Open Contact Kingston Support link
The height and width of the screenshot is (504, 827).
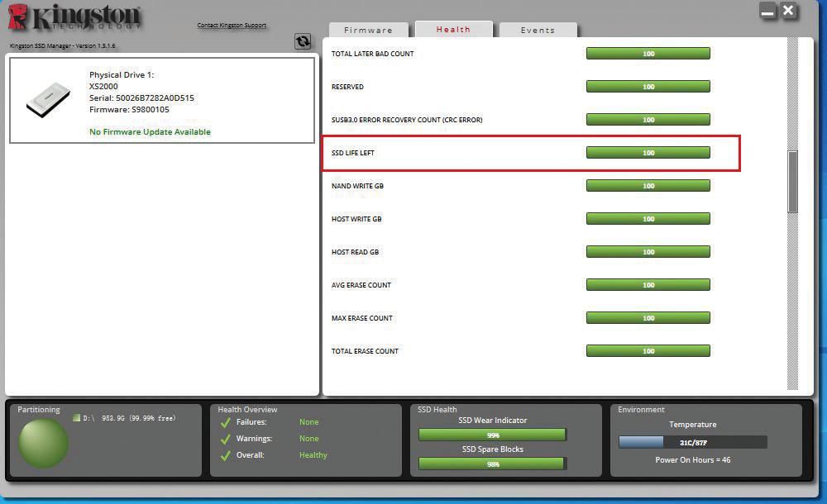232,26
